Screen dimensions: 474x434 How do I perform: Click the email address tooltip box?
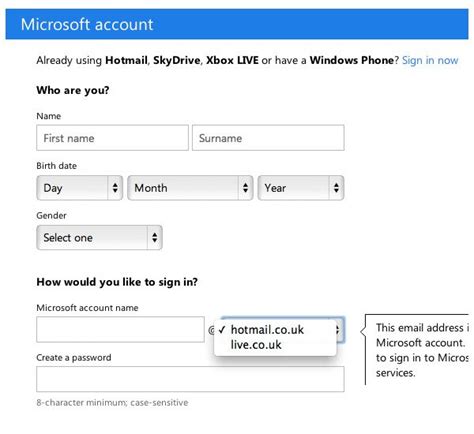coord(417,350)
